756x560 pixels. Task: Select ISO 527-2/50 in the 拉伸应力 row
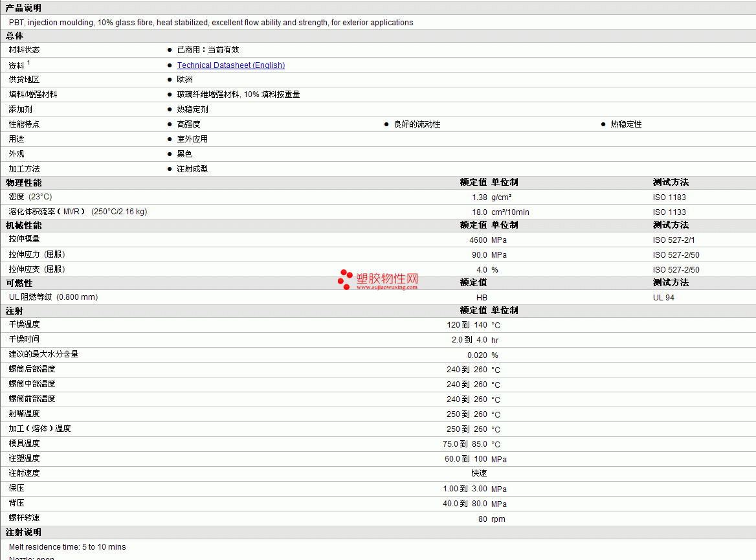click(x=676, y=255)
